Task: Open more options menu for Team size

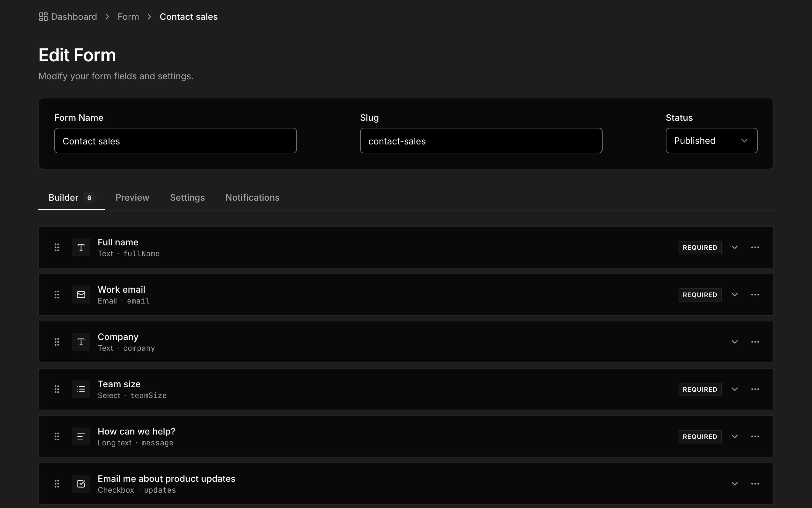Action: tap(755, 389)
